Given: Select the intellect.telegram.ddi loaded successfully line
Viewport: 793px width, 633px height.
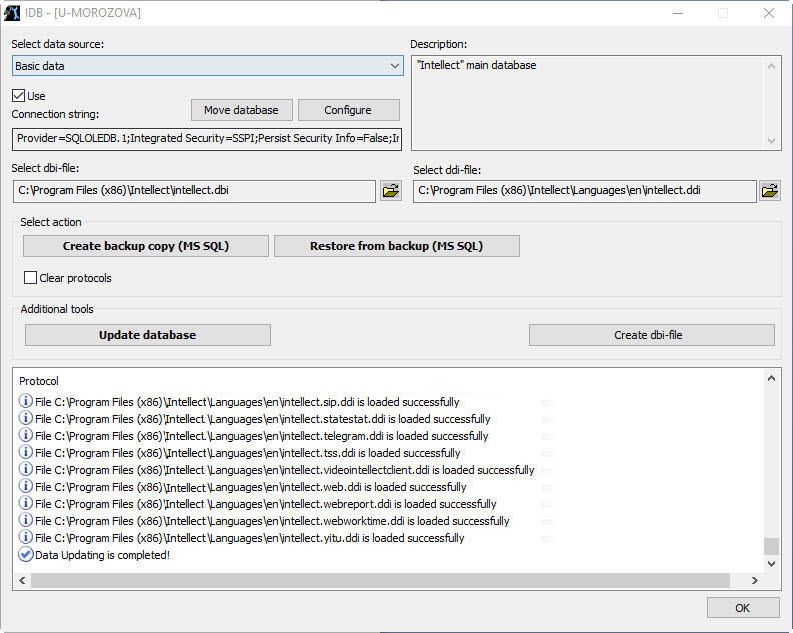Looking at the screenshot, I should click(261, 436).
